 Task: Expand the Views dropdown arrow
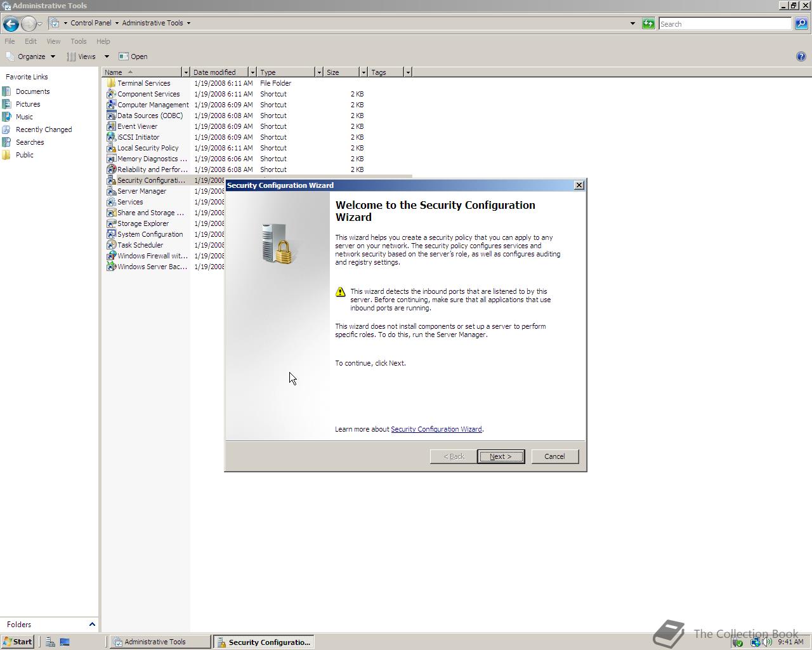107,56
